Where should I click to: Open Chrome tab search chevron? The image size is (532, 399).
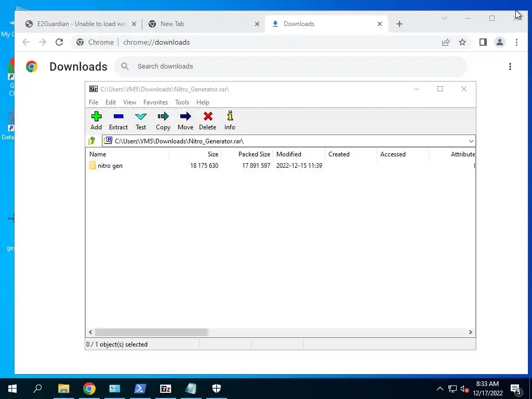click(x=444, y=18)
